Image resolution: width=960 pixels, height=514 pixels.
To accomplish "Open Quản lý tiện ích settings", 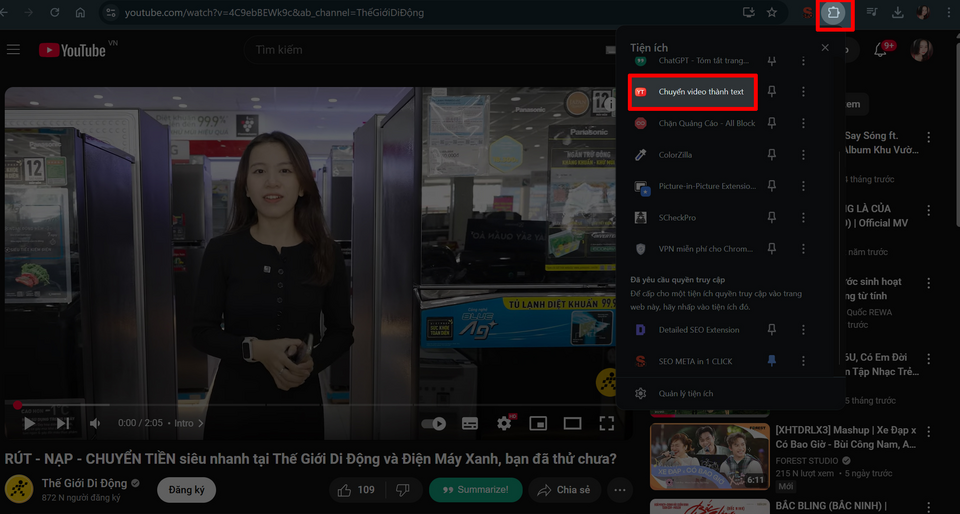I will click(686, 393).
